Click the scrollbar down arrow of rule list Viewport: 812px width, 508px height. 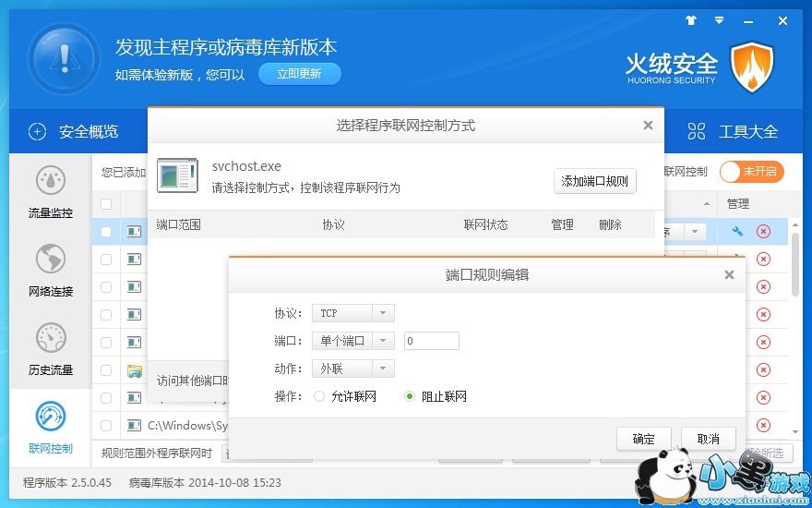click(795, 432)
